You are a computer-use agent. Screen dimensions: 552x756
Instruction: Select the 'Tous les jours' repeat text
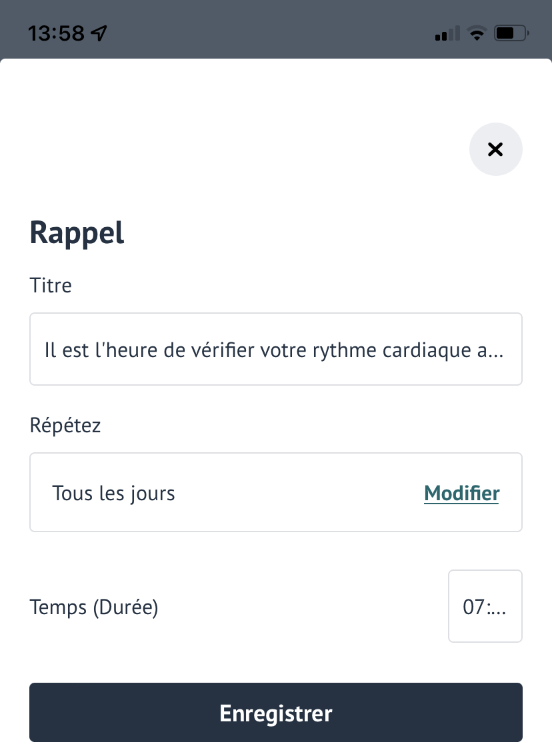(x=113, y=494)
